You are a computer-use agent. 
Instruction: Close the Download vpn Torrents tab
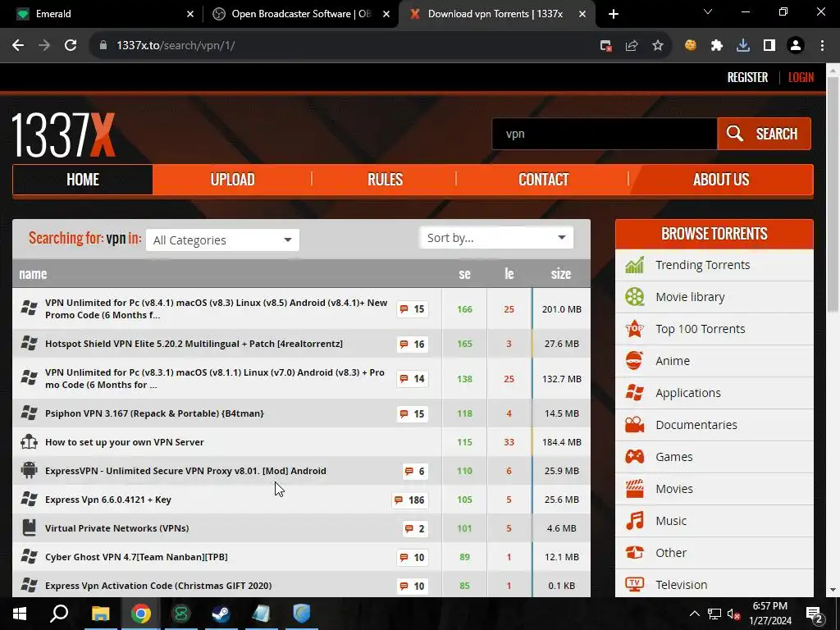[582, 15]
